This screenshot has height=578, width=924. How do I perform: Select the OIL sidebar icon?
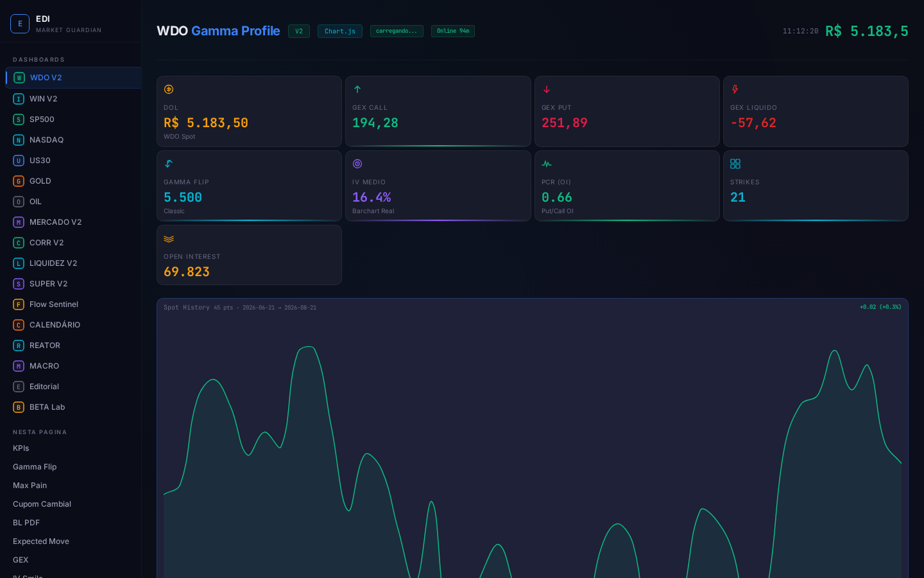tap(19, 202)
